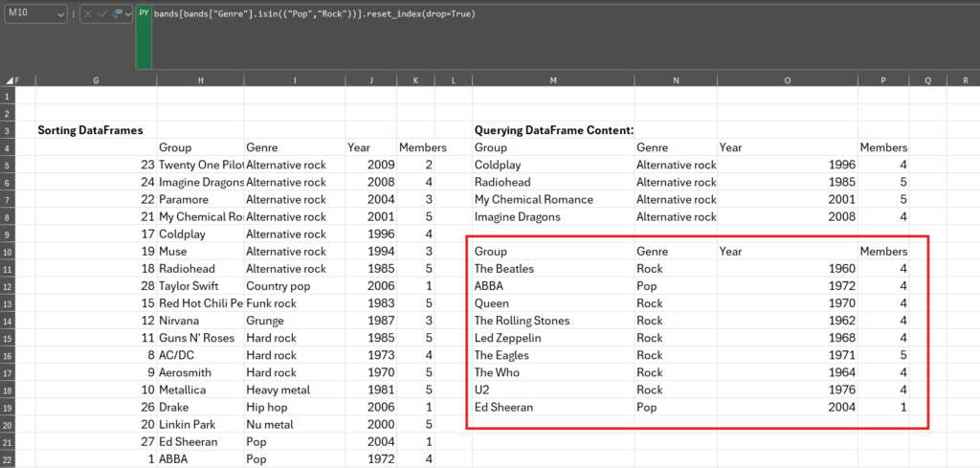Select the year 1994 cell
The width and height of the screenshot is (980, 468).
pyautogui.click(x=370, y=251)
